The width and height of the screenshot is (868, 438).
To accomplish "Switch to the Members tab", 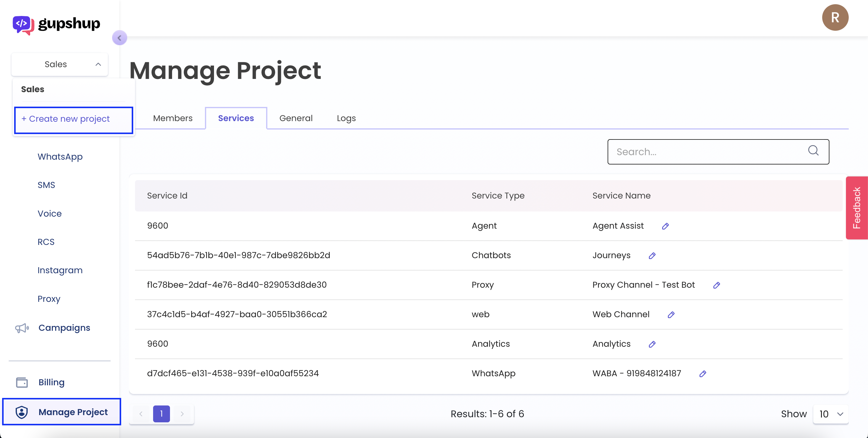I will tap(172, 118).
